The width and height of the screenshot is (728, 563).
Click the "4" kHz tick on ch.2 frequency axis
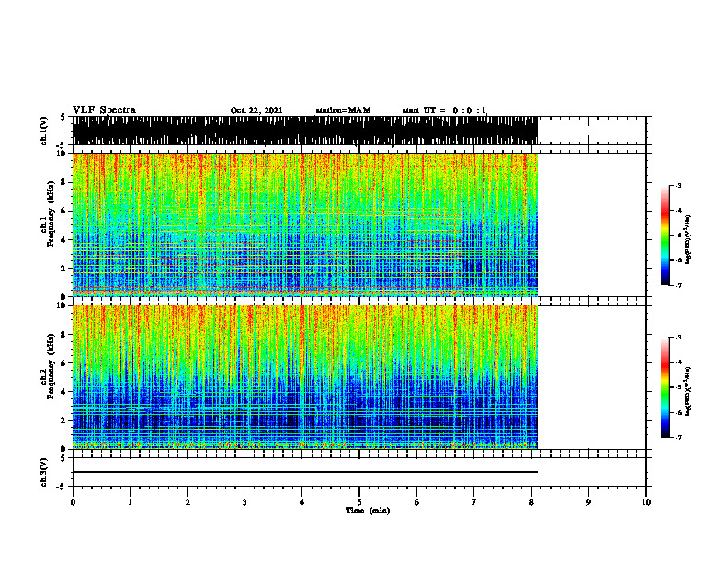64,392
